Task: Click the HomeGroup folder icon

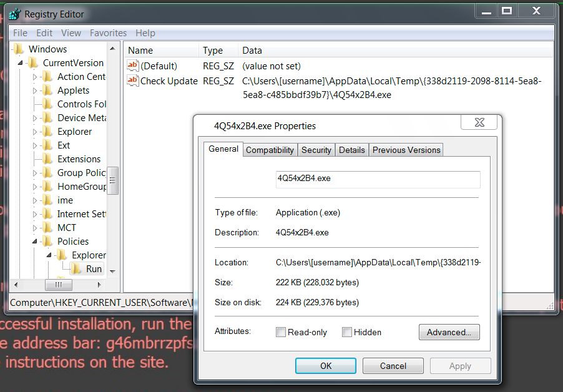Action: [x=47, y=187]
